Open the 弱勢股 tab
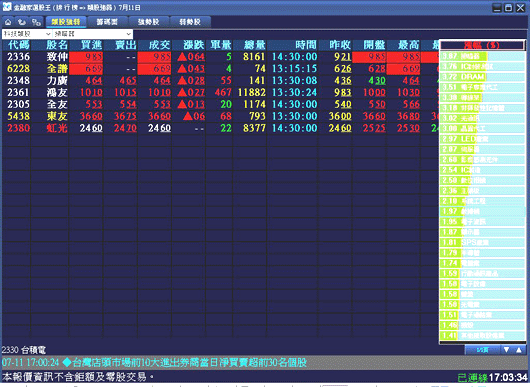 coord(190,22)
